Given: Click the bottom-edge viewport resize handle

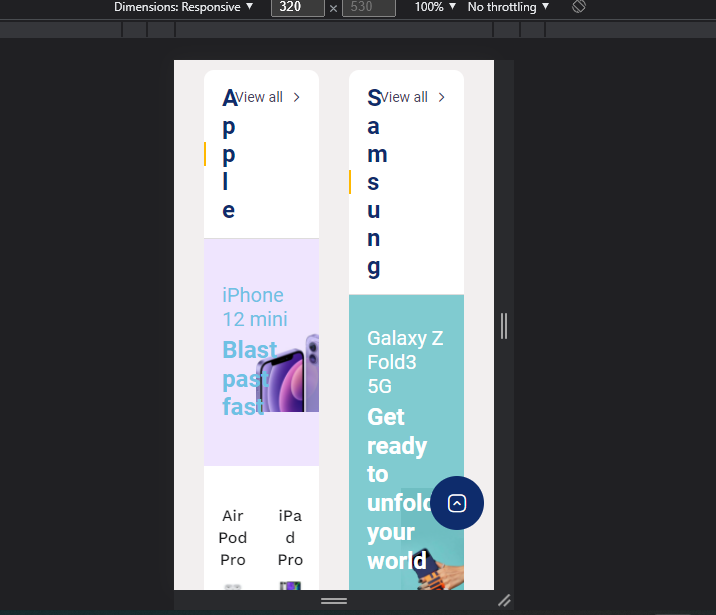Looking at the screenshot, I should (334, 601).
